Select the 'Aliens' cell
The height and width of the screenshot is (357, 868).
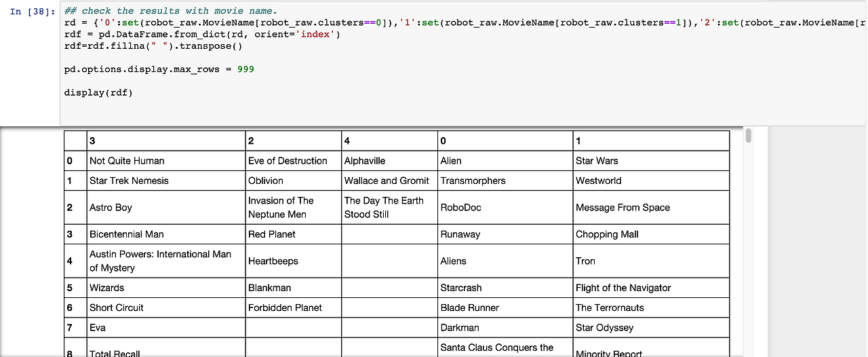coord(505,261)
